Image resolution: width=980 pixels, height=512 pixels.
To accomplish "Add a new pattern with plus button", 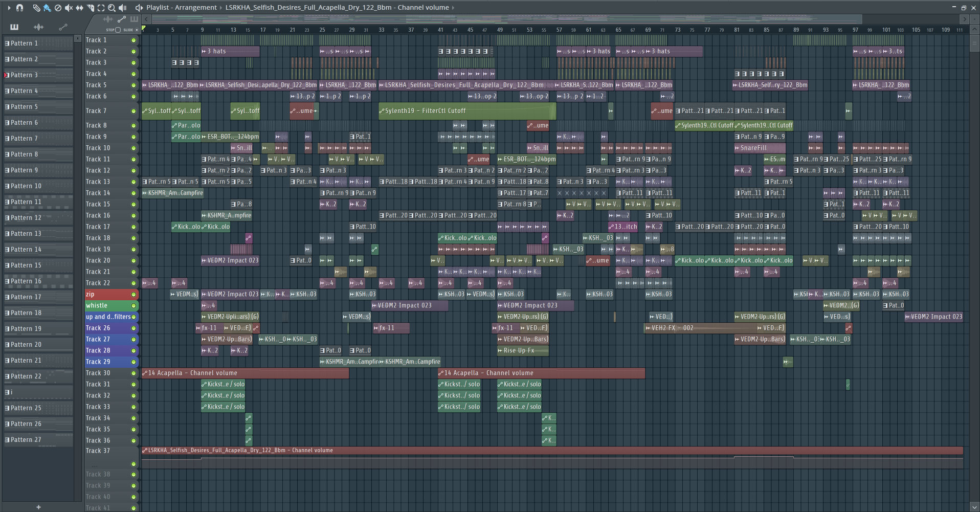I will coord(38,507).
